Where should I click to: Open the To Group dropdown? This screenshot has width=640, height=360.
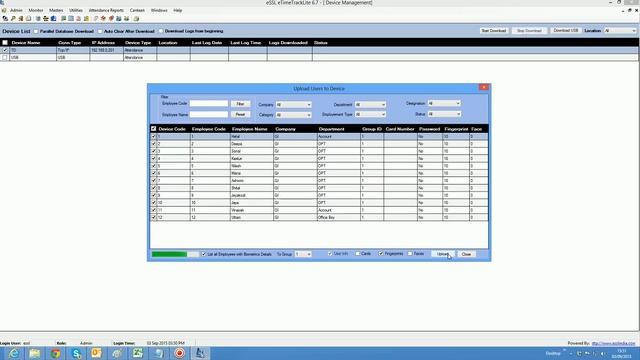pos(303,254)
